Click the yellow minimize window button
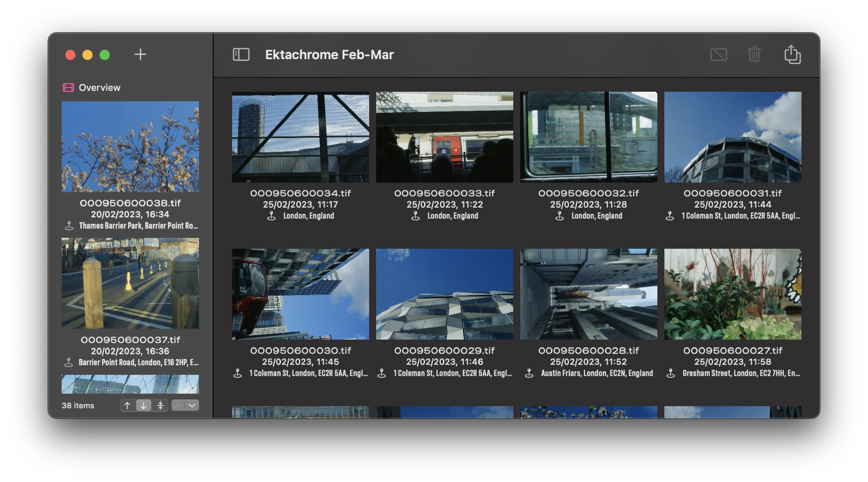 tap(88, 55)
